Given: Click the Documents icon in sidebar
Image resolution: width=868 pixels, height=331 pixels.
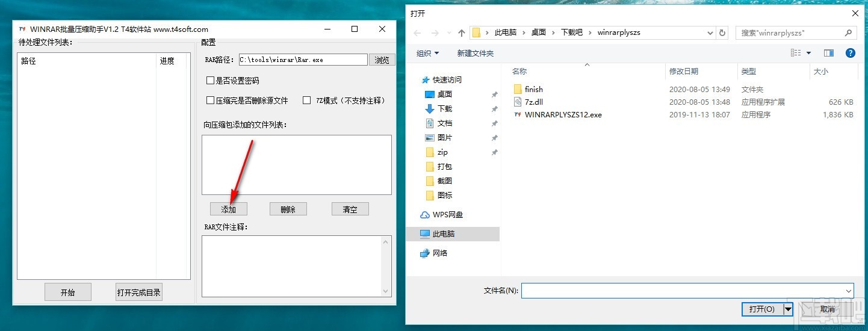Looking at the screenshot, I should click(x=430, y=123).
